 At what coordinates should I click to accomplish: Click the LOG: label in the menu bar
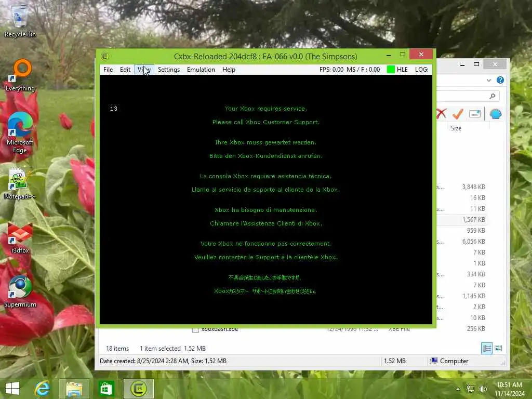point(421,70)
